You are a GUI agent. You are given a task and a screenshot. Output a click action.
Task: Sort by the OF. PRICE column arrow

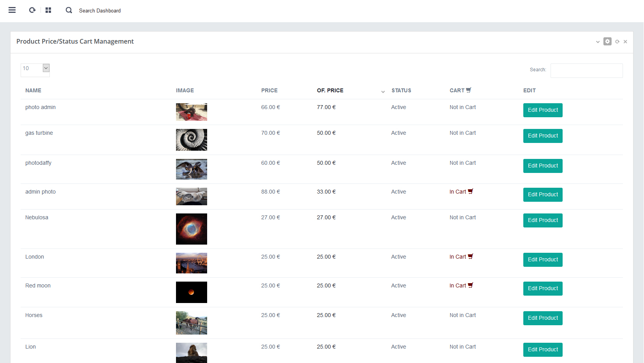(383, 92)
